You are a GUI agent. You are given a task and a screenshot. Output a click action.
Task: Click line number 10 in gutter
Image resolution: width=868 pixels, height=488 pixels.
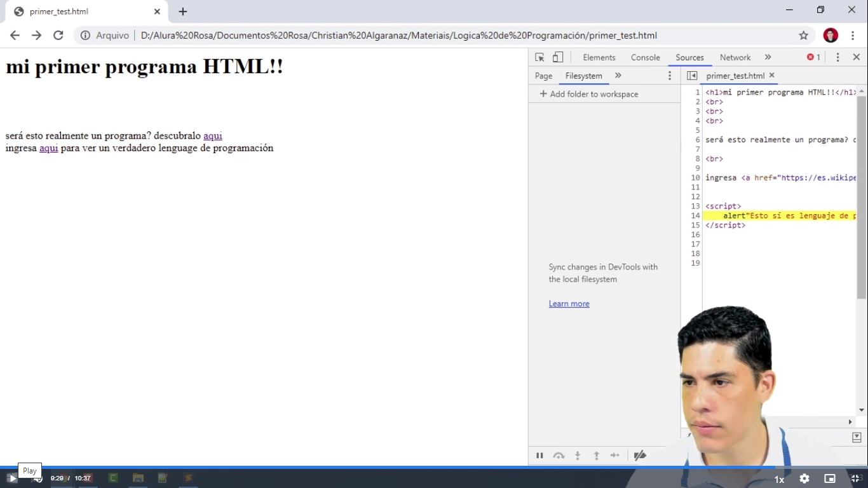(695, 178)
